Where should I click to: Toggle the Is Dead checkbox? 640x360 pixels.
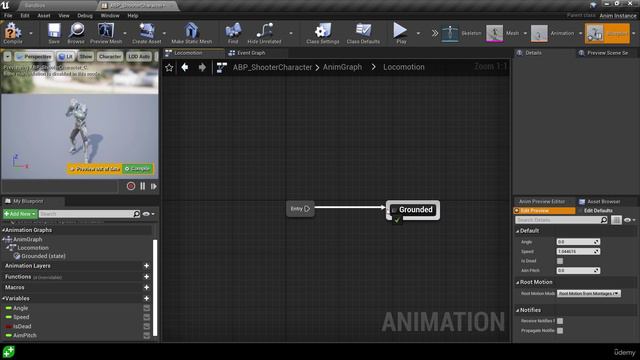point(560,261)
